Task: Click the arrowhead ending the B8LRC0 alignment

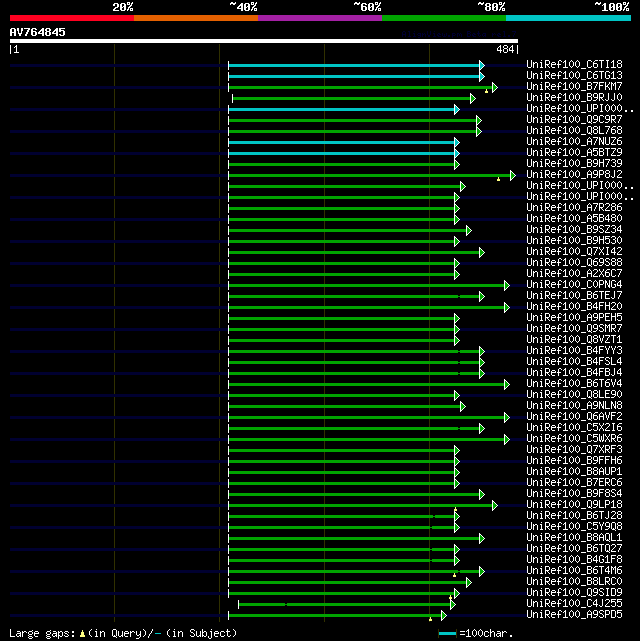Action: (469, 583)
